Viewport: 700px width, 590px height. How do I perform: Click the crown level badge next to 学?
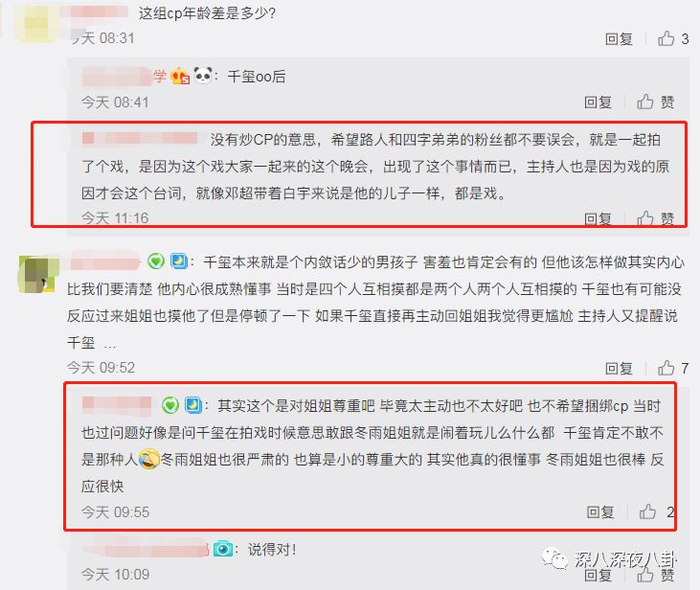pos(180,76)
